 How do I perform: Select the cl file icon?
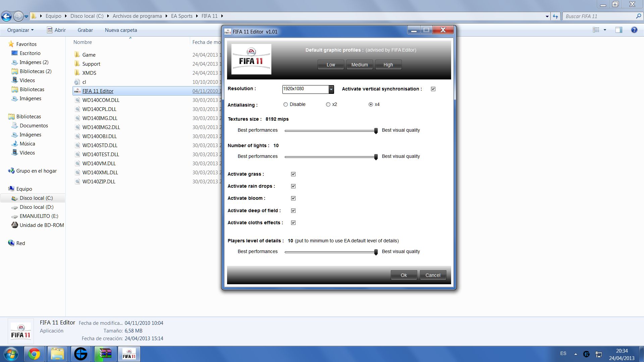(x=77, y=82)
